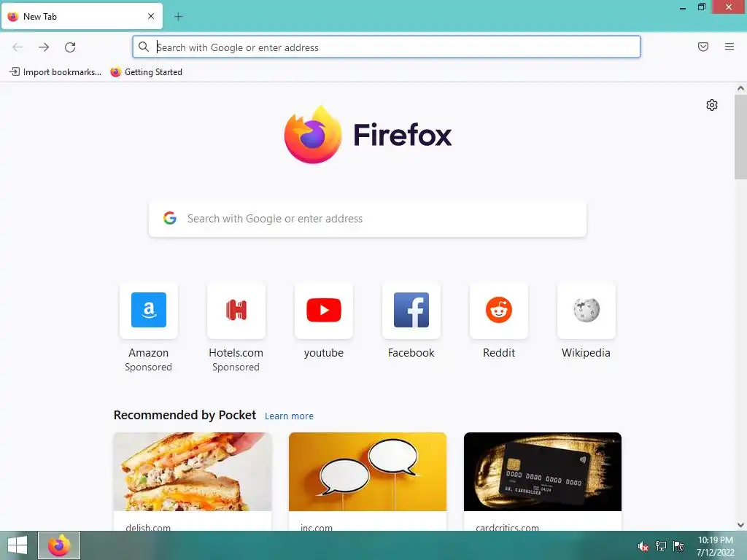The height and width of the screenshot is (560, 747).
Task: Click the Amazon Sponsored label
Action: tap(149, 367)
